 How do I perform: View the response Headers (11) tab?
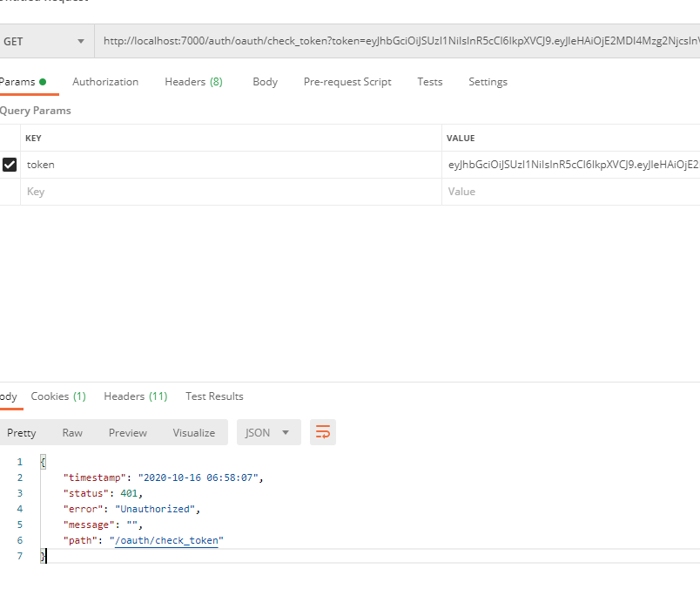coord(135,396)
